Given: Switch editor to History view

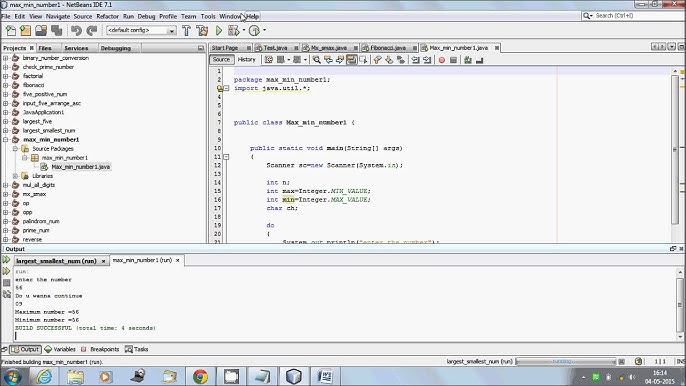Looking at the screenshot, I should click(x=246, y=60).
